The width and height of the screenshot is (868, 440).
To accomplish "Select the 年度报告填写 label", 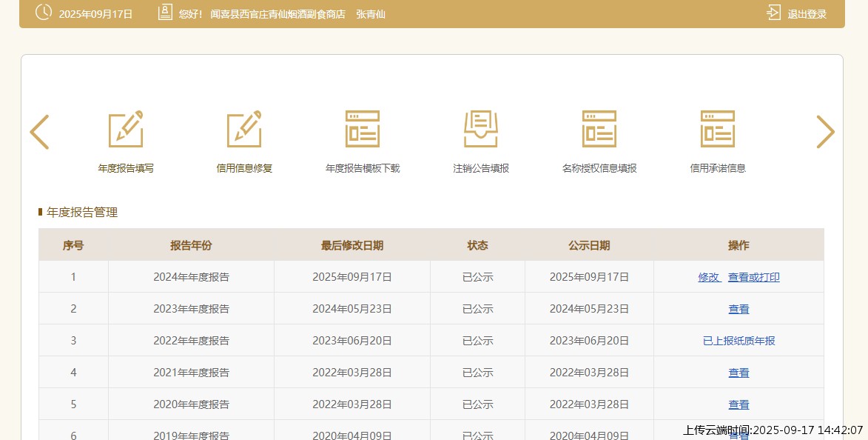I will click(126, 168).
